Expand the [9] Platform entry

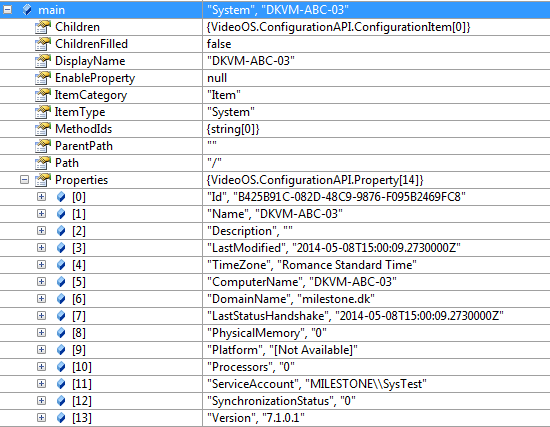(x=41, y=349)
